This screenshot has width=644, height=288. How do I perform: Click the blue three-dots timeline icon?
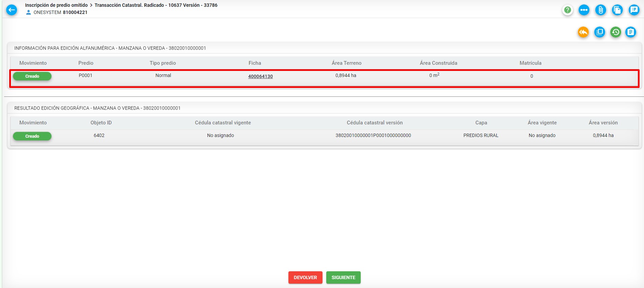[584, 10]
